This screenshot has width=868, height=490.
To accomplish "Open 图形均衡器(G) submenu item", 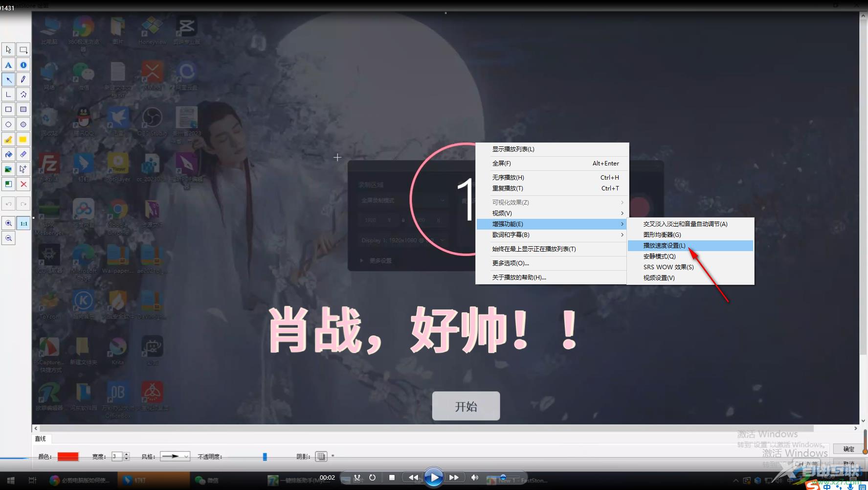I will click(690, 235).
